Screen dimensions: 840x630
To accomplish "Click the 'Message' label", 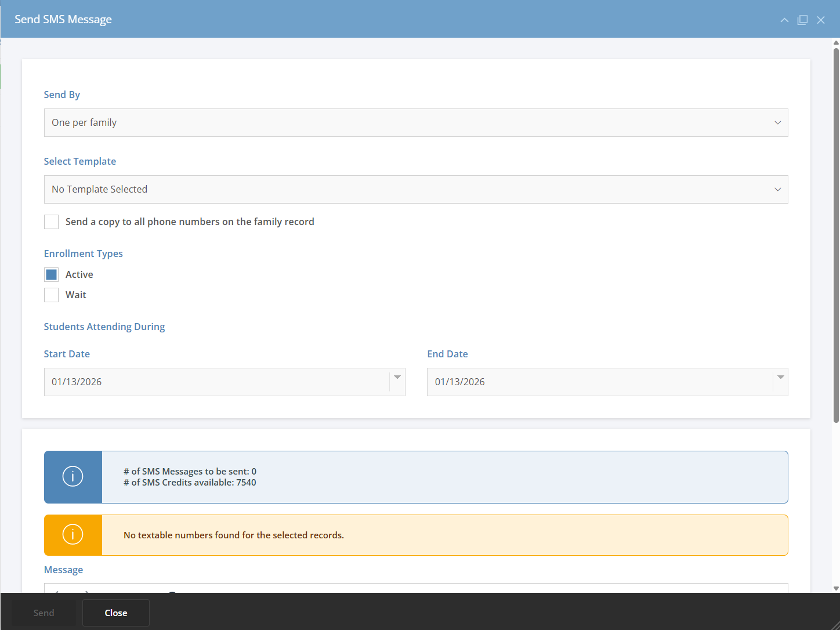I will (x=63, y=570).
